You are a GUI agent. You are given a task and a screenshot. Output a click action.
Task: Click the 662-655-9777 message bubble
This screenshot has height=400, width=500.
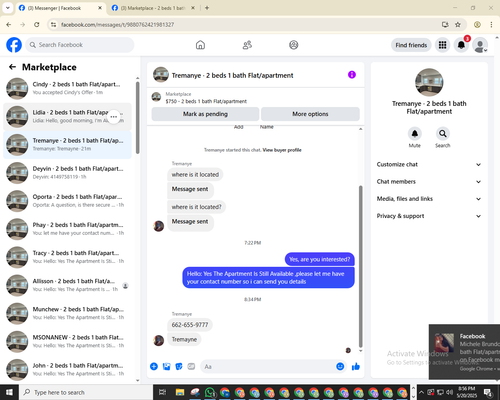coord(190,325)
